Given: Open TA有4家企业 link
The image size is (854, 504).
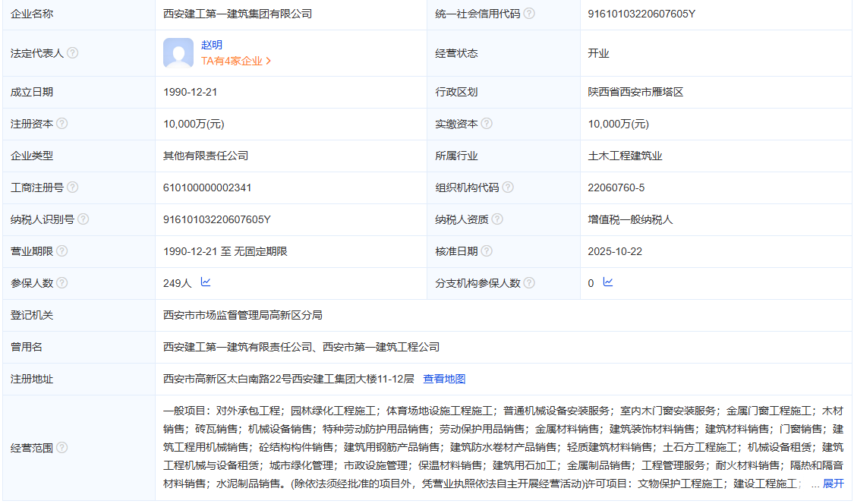Looking at the screenshot, I should click(236, 61).
